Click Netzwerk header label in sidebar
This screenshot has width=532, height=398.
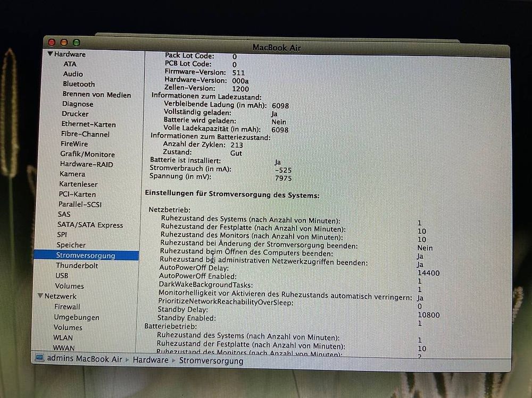tap(61, 296)
